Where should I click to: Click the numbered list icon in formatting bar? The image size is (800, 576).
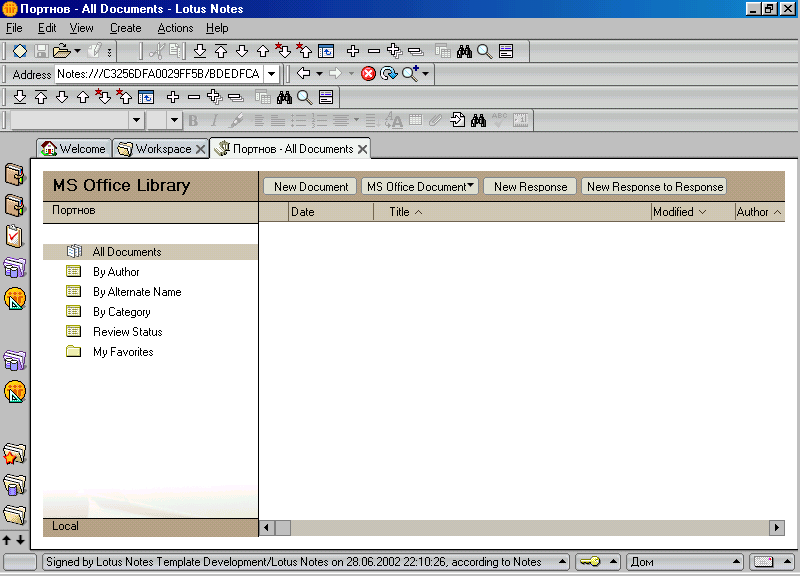(319, 120)
